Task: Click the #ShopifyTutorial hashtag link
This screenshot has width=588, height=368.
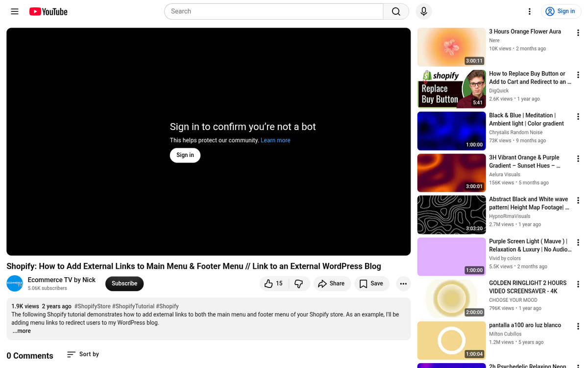Action: click(x=134, y=306)
